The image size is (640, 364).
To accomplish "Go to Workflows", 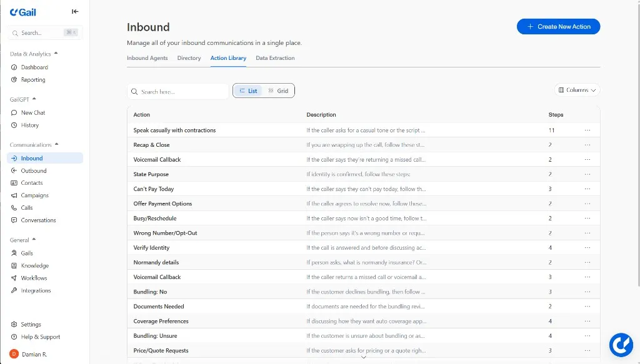I will (34, 278).
